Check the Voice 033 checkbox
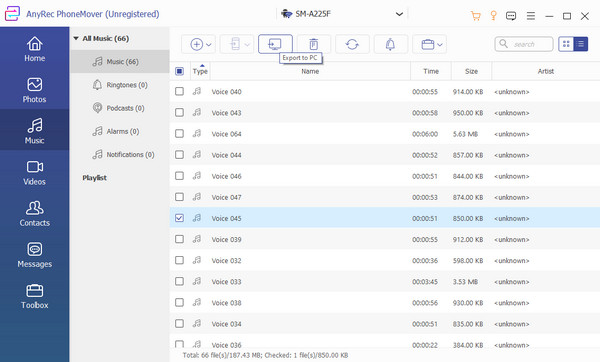The width and height of the screenshot is (600, 362). (179, 281)
